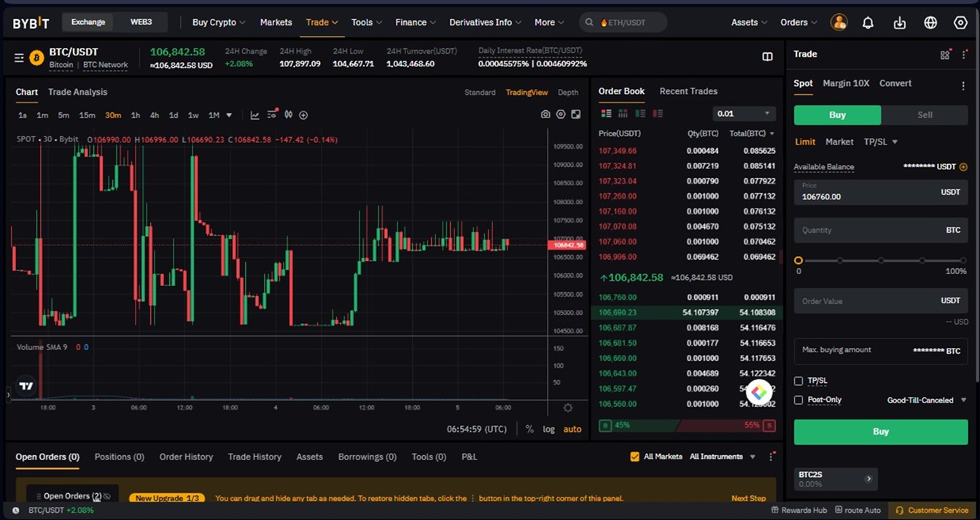Open the top-bar settings gear icon
Screen dimensions: 980x520
click(960, 23)
